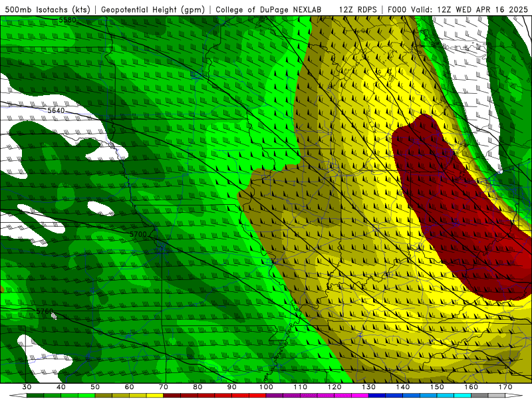Screen dimensions: 532x399
Task: Click the 140 value on the legend scale
Action: 403,387
